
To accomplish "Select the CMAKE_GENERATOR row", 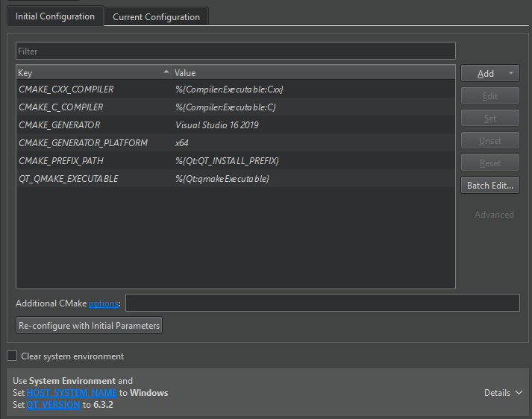I will pyautogui.click(x=60, y=125).
